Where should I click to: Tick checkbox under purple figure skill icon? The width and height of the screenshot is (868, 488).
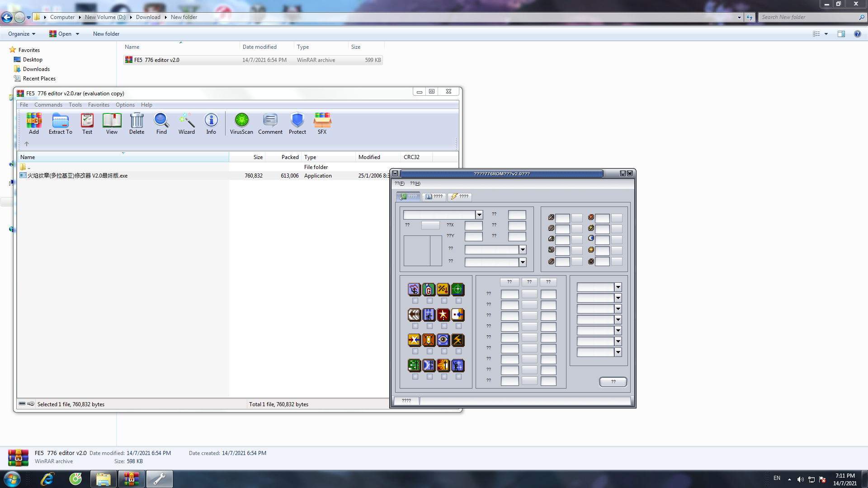415,300
